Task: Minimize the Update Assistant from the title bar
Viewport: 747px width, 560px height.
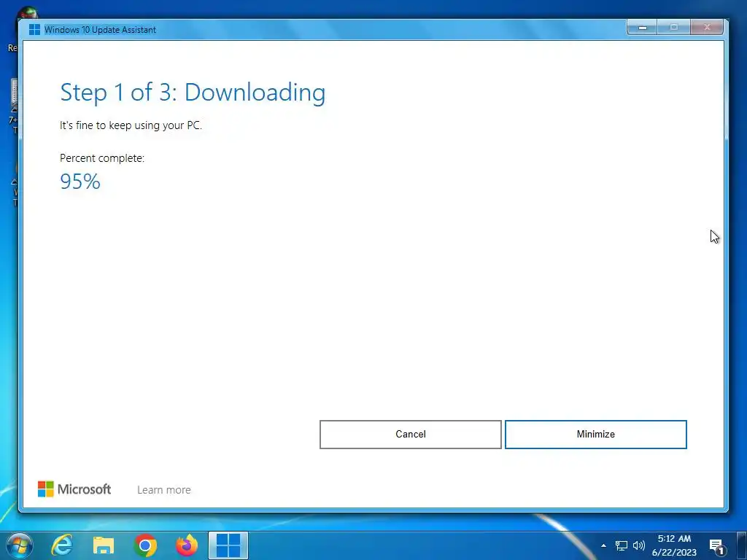Action: 642,28
